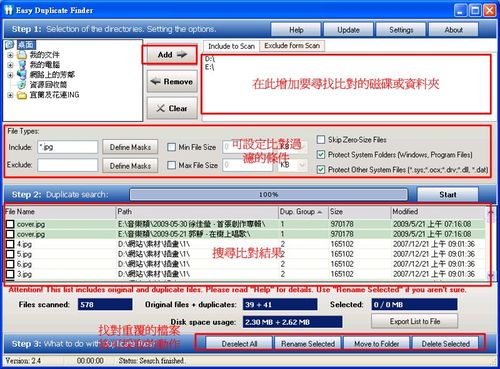Select the D:\ entry in scan list
The image size is (500, 369).
[x=210, y=59]
